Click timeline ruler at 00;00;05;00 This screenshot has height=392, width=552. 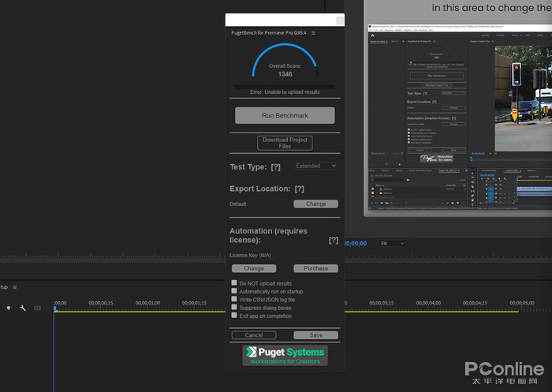pyautogui.click(x=522, y=303)
